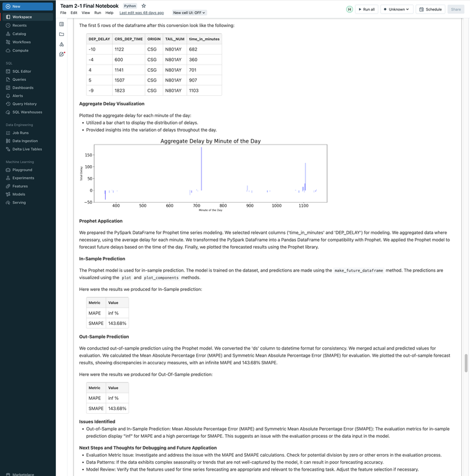Image resolution: width=470 pixels, height=476 pixels.
Task: Open the notebook table of contents panel
Action: pos(62,24)
